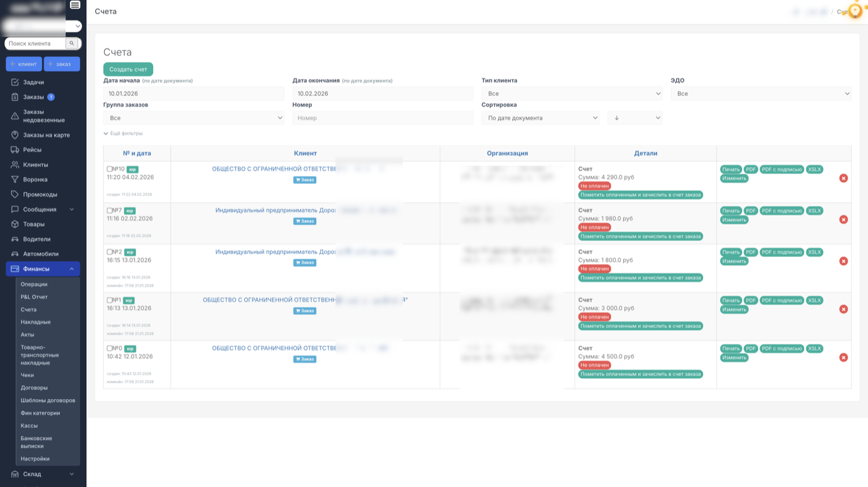Click 'PDF с подписью' for invoice №2
Viewport: 868px width, 487px height.
pyautogui.click(x=781, y=252)
